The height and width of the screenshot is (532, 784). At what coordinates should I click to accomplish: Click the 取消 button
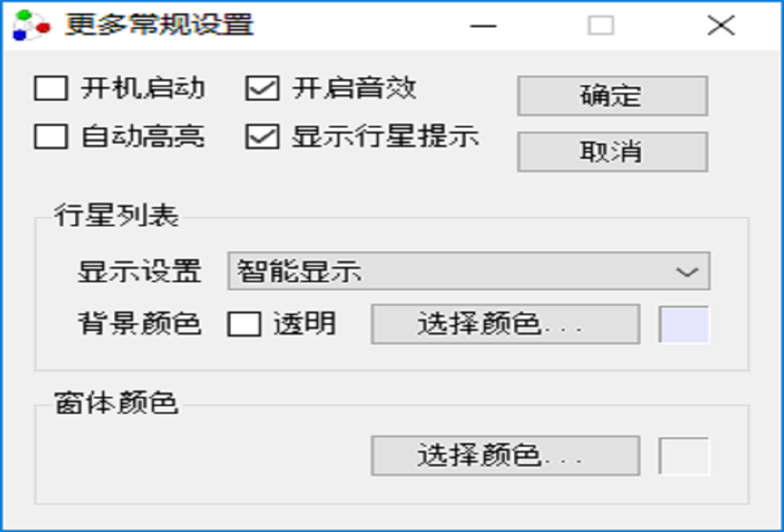pyautogui.click(x=612, y=151)
